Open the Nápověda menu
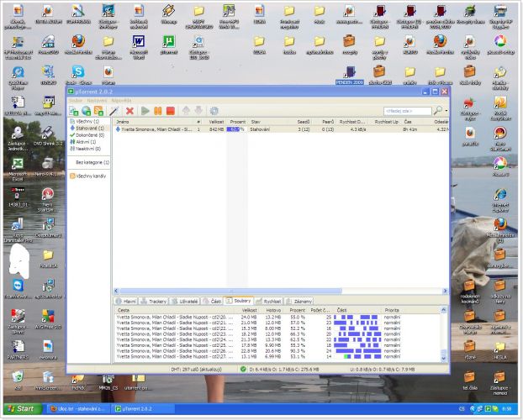The height and width of the screenshot is (420, 523). (121, 100)
